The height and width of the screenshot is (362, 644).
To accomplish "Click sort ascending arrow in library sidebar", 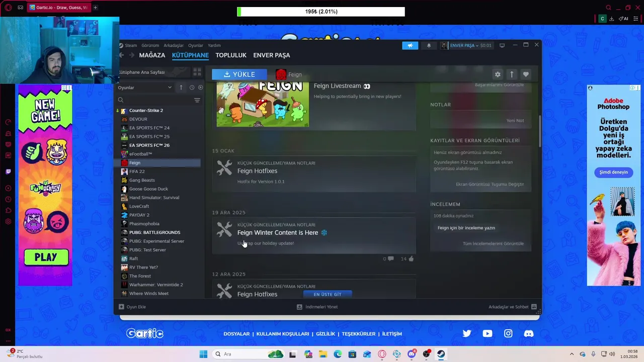I will 181,87.
